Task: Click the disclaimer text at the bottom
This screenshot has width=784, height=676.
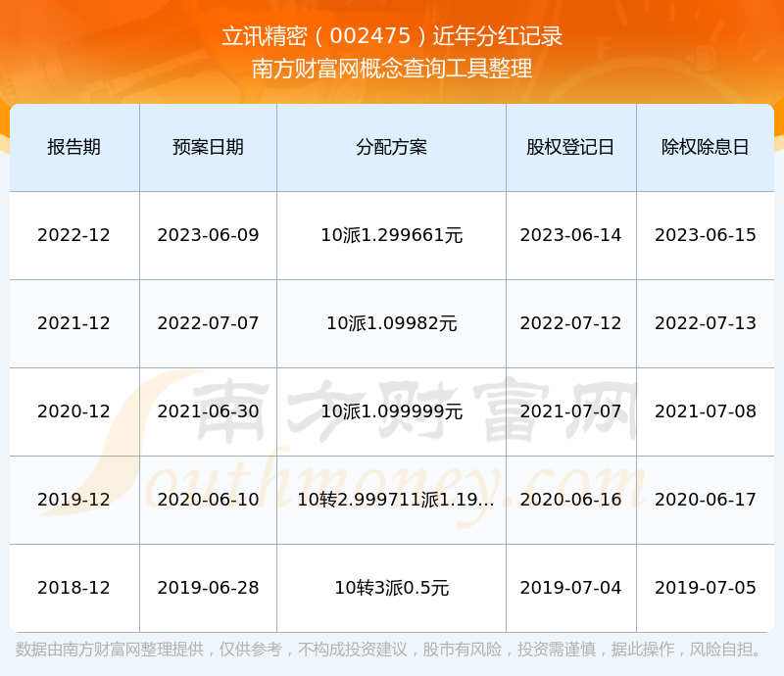Action: coord(388,650)
